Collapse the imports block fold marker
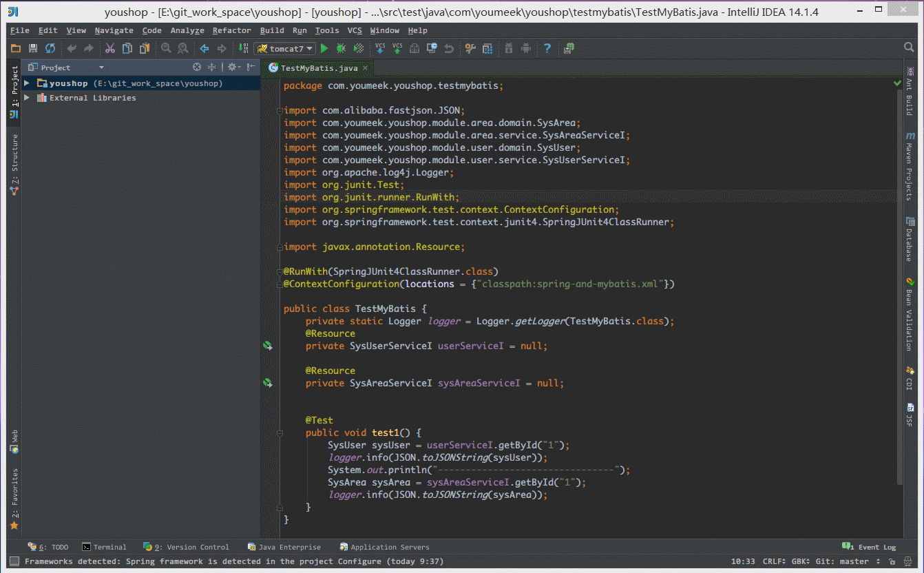Viewport: 924px width, 573px height. point(279,111)
